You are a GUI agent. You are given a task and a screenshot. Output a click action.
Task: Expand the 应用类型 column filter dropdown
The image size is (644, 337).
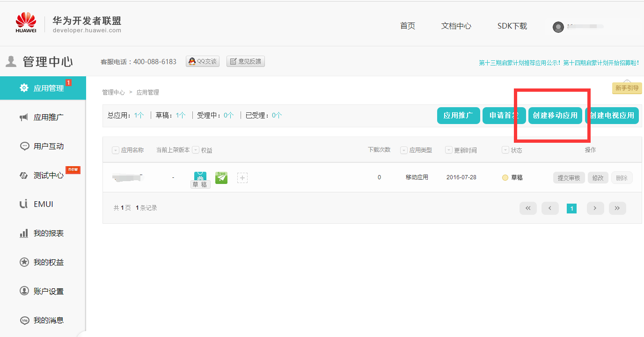click(x=404, y=150)
